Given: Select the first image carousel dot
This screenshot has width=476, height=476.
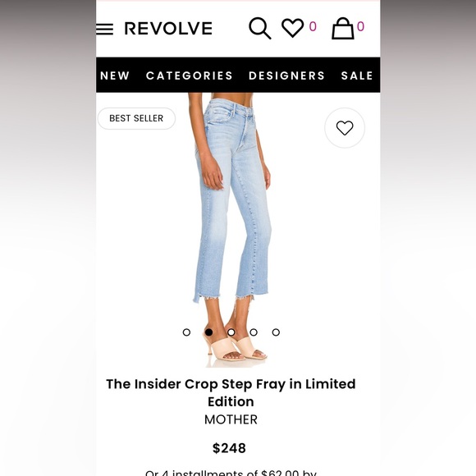Looking at the screenshot, I should tap(186, 332).
